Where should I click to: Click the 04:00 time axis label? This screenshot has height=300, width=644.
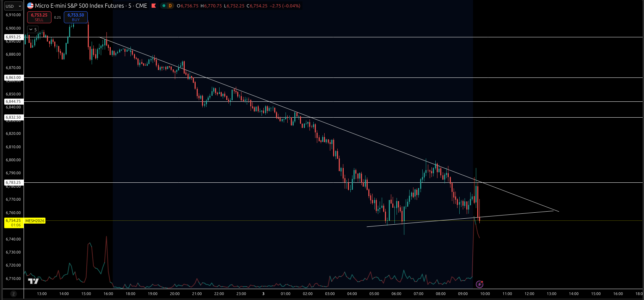tap(352, 294)
